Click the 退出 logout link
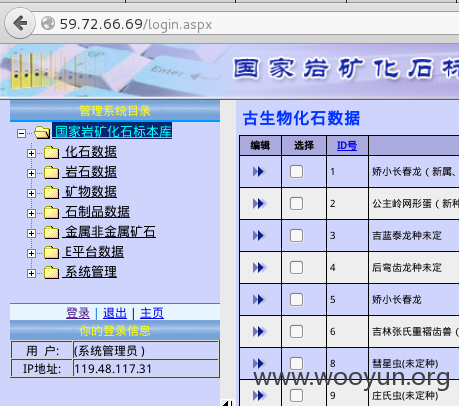 click(x=115, y=313)
